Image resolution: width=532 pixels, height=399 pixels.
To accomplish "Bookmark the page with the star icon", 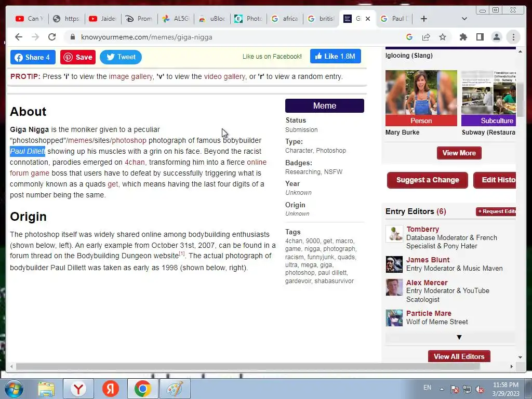I will [x=443, y=37].
